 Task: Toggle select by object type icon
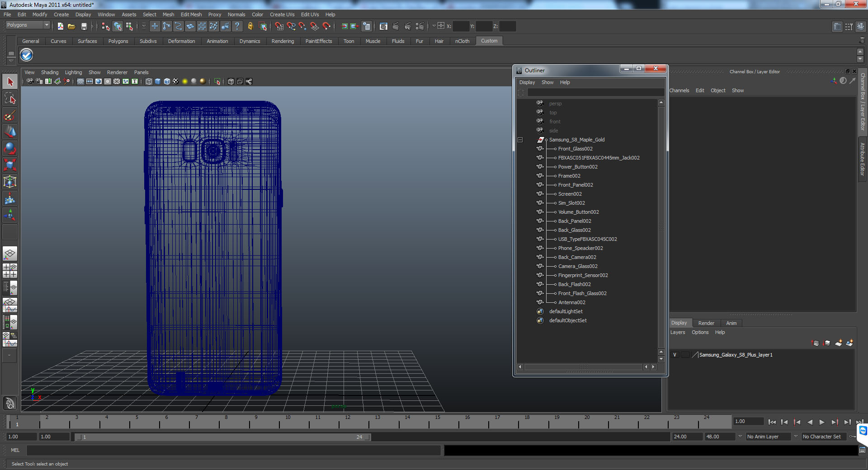pos(118,26)
